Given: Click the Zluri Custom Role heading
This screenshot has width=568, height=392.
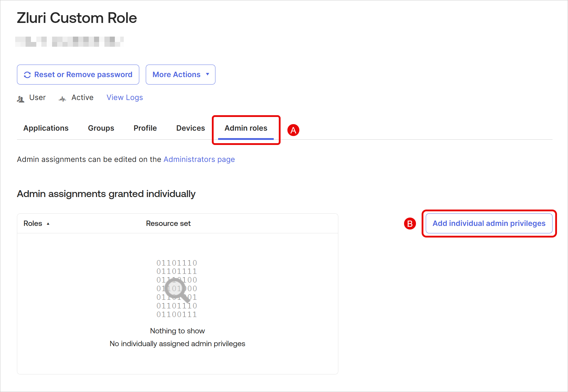Looking at the screenshot, I should [x=77, y=18].
